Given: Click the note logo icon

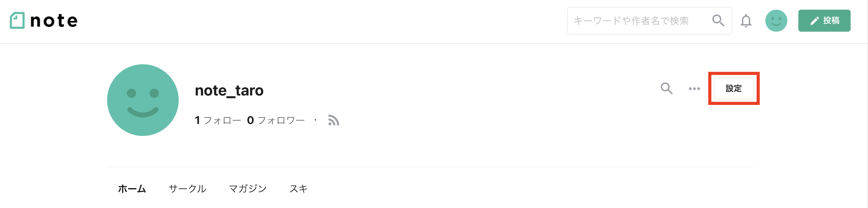Looking at the screenshot, I should [x=17, y=21].
